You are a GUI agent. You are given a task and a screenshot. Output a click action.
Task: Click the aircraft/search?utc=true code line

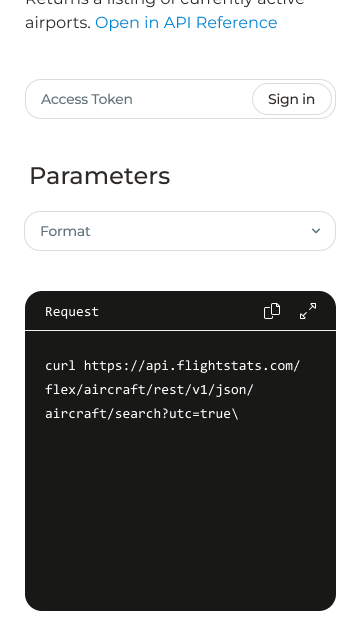[x=142, y=413]
